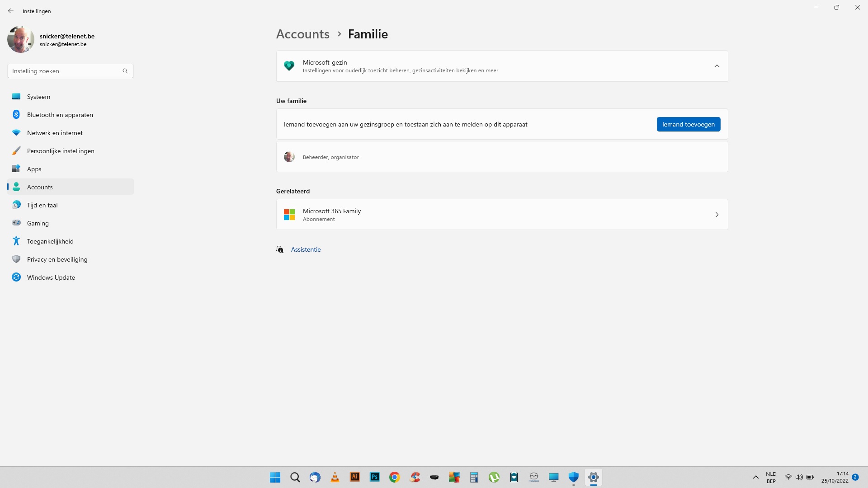
Task: Go back with the arrow icon
Action: pos(11,11)
